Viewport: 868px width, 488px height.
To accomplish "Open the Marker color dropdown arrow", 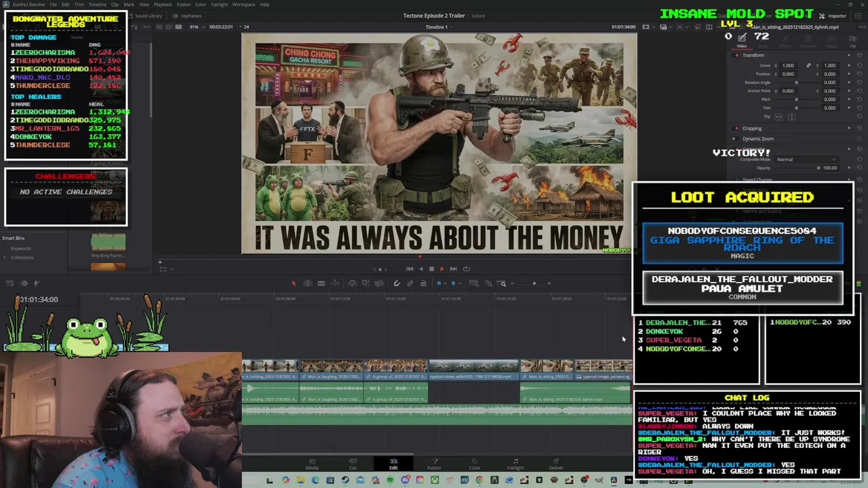I will pos(460,283).
